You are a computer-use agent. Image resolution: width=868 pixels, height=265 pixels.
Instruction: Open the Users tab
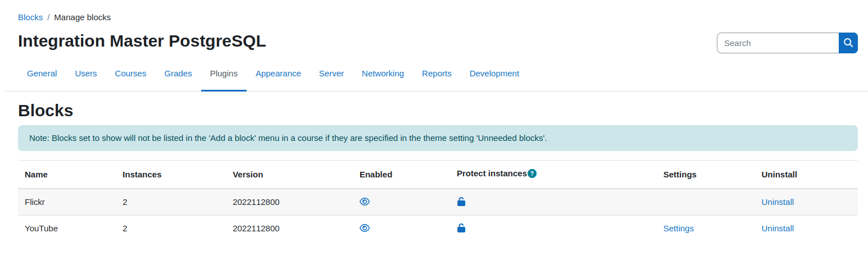pos(86,74)
